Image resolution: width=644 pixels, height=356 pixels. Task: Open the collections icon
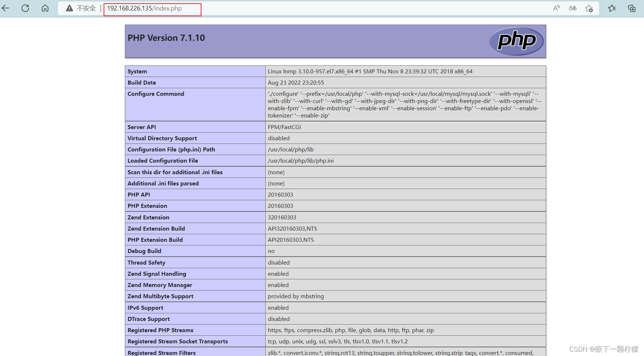632,8
